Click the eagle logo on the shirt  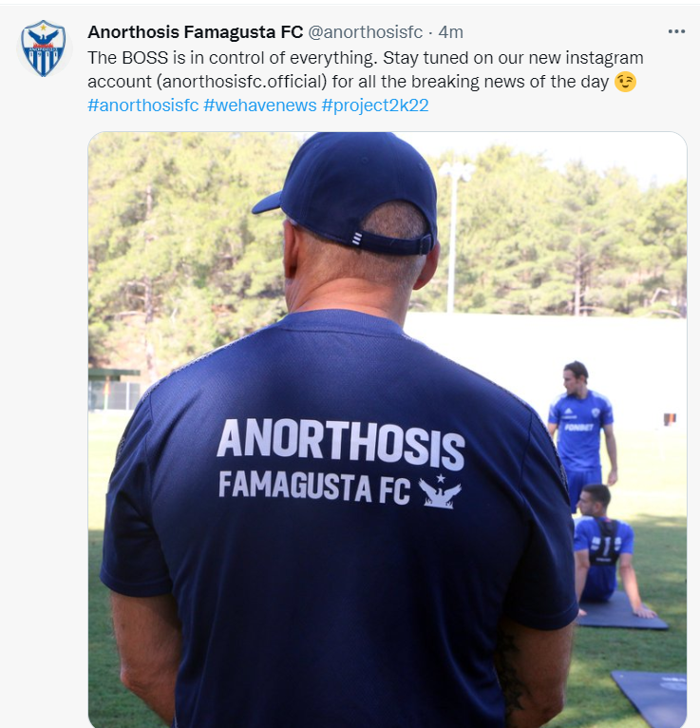440,491
